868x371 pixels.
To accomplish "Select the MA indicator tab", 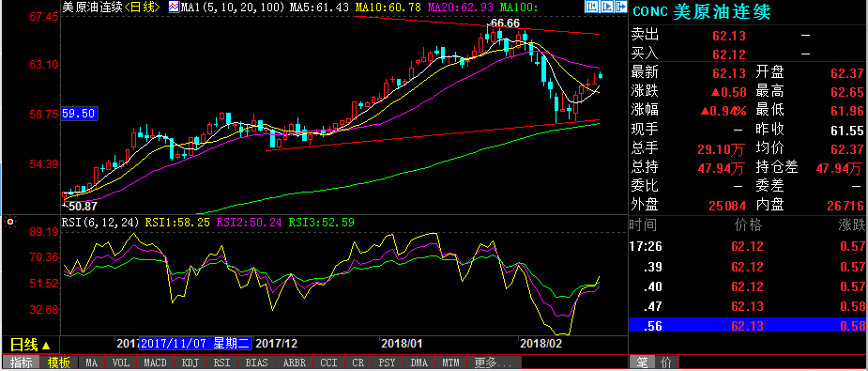I will pyautogui.click(x=91, y=363).
